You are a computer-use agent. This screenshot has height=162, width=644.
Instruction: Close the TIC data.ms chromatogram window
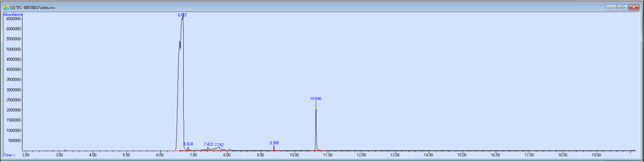[634, 7]
